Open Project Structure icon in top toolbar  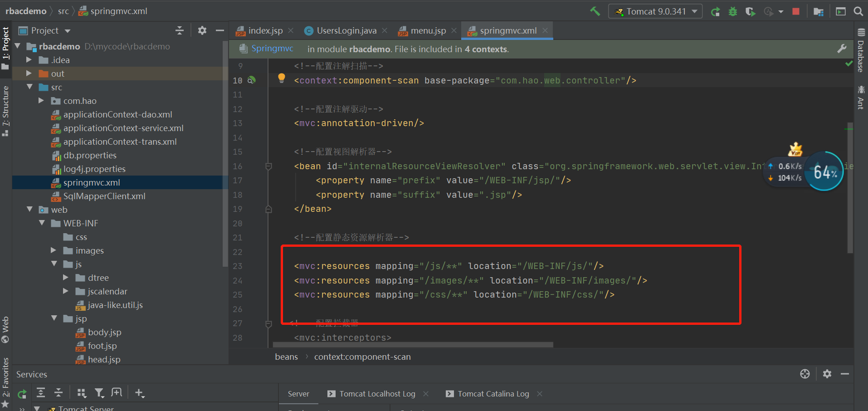pyautogui.click(x=819, y=11)
